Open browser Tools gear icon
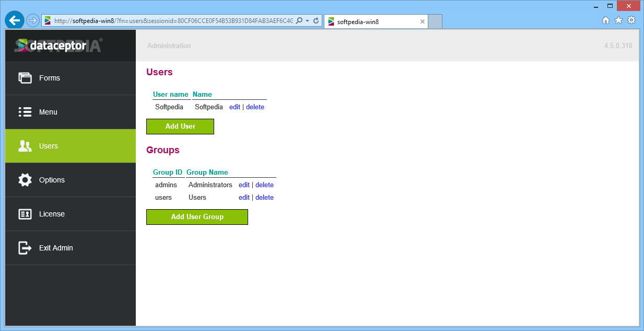The image size is (644, 331). (x=631, y=20)
